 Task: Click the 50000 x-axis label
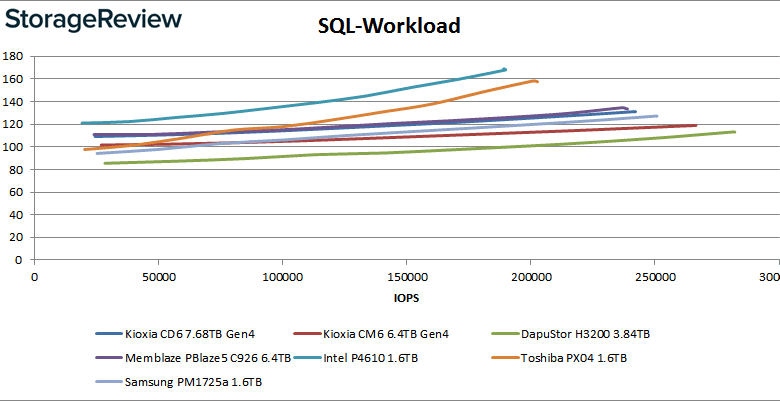pyautogui.click(x=158, y=277)
